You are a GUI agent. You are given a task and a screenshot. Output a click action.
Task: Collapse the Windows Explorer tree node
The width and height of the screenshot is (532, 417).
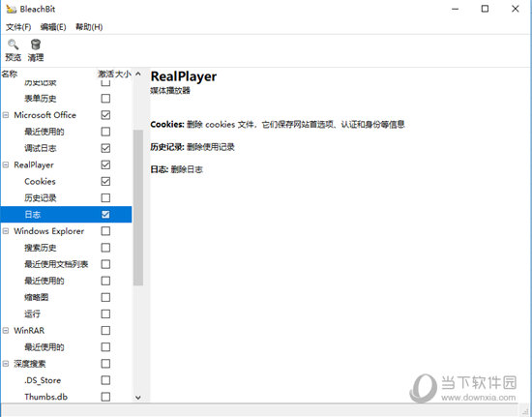(x=6, y=231)
